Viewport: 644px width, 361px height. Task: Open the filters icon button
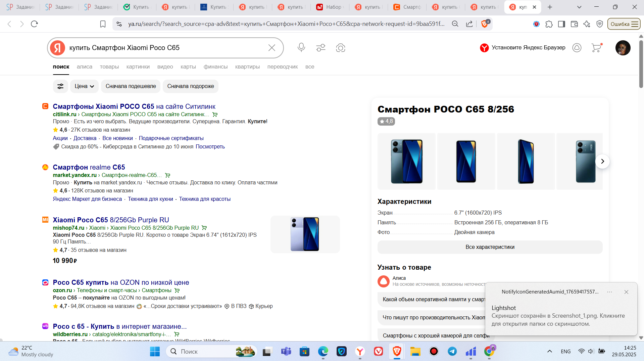[x=60, y=86]
